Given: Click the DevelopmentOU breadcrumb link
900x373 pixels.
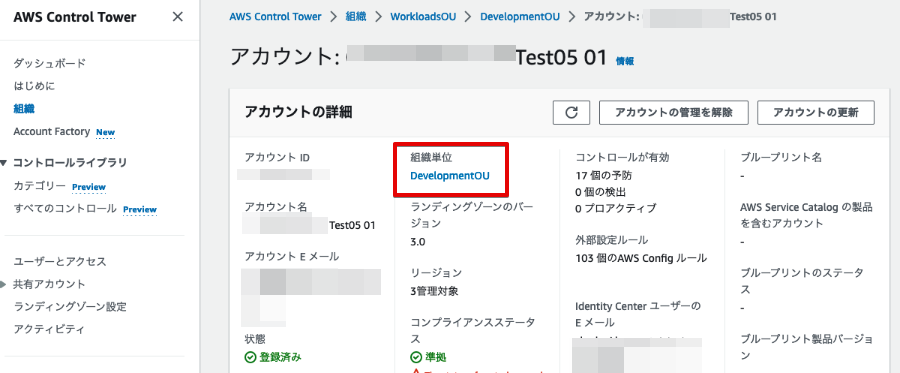Looking at the screenshot, I should pyautogui.click(x=520, y=17).
